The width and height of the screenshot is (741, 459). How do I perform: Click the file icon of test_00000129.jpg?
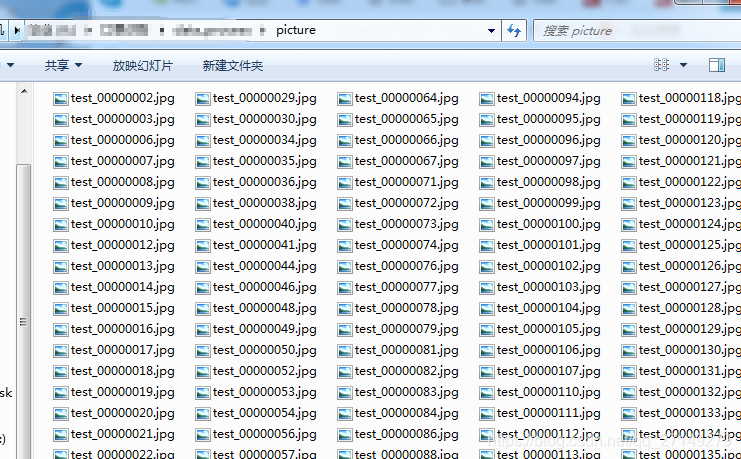point(629,329)
